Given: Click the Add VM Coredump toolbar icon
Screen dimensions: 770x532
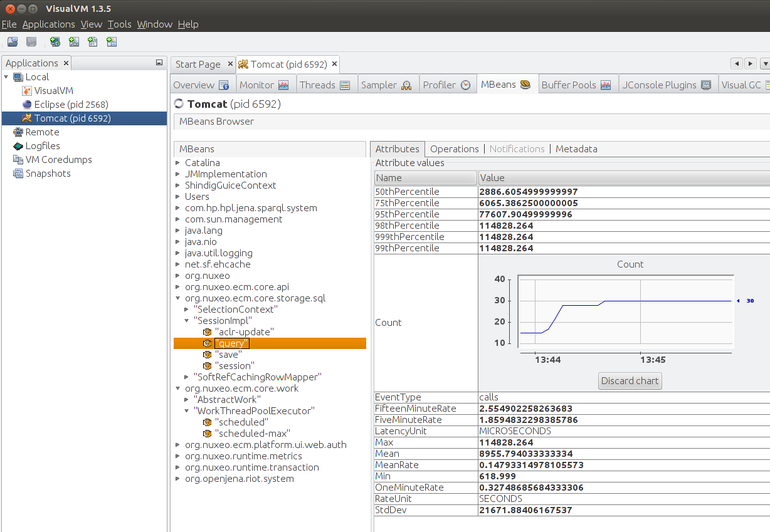Looking at the screenshot, I should pos(93,42).
